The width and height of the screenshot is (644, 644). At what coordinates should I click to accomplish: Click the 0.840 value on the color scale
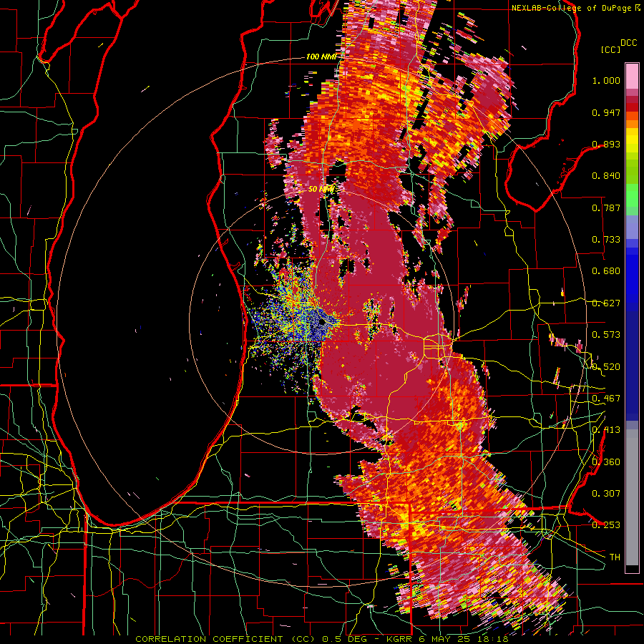(606, 176)
